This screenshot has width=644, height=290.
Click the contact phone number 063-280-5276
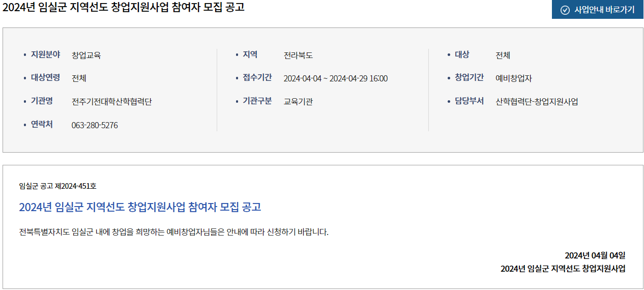coord(95,125)
